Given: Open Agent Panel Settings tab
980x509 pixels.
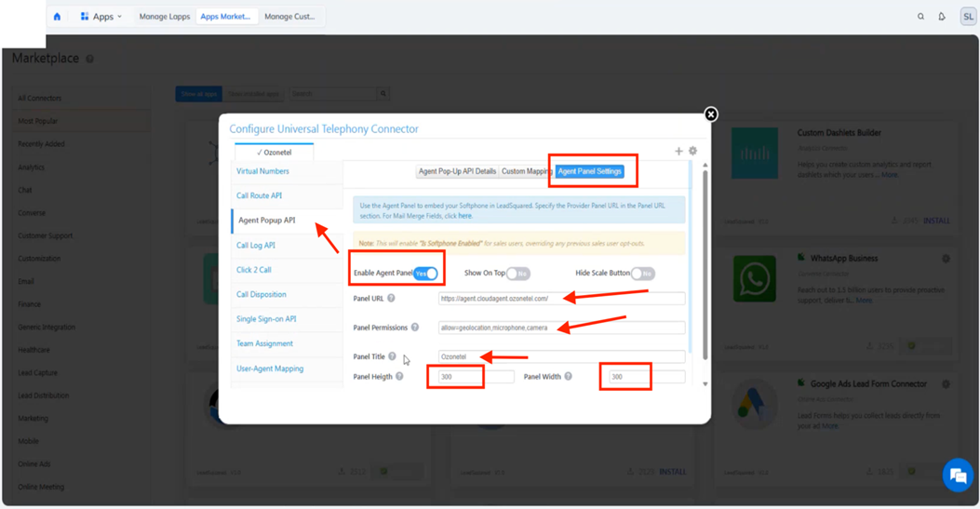Looking at the screenshot, I should click(x=589, y=171).
